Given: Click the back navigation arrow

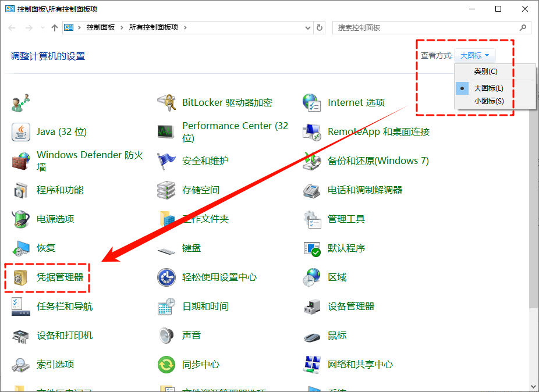Looking at the screenshot, I should (11, 27).
